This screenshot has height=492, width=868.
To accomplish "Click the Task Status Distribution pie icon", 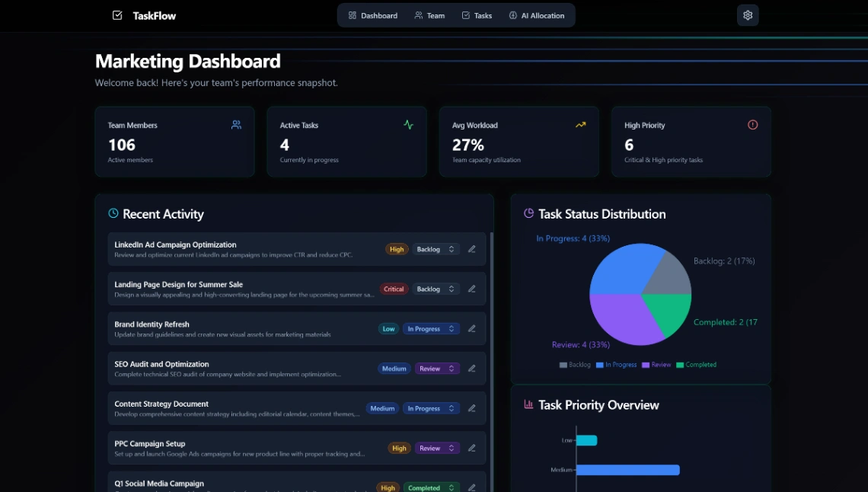I will tap(528, 214).
